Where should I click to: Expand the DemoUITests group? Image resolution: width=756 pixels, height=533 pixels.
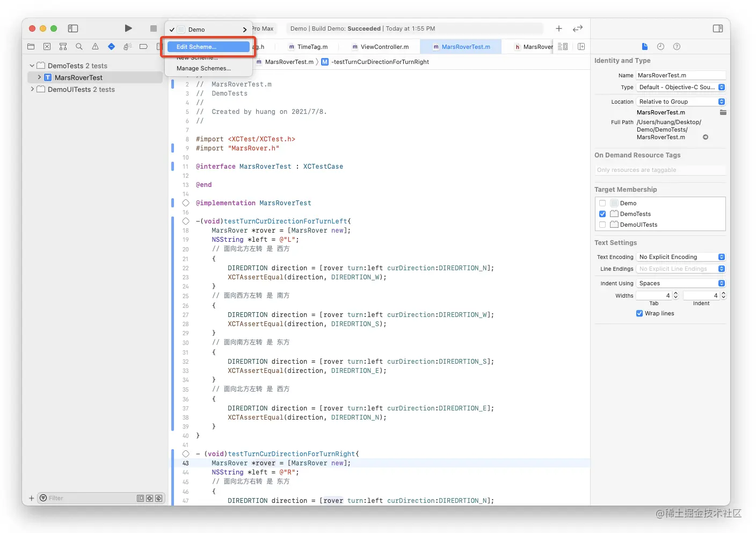[x=32, y=89]
